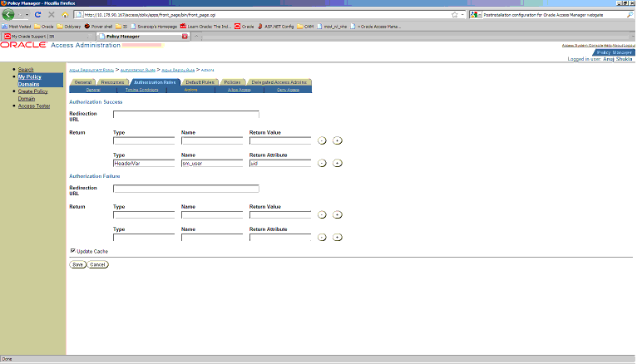Open the Most Visited bookmarks menu

point(17,27)
